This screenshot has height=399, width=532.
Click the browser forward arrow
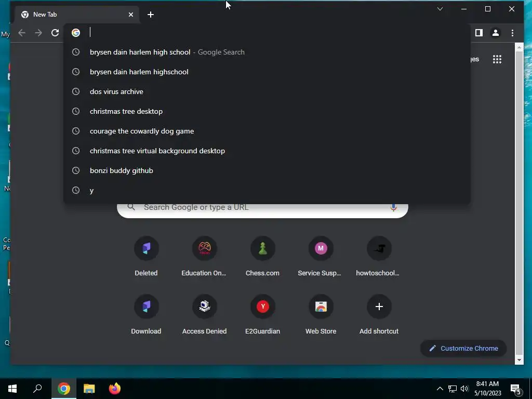tap(38, 33)
